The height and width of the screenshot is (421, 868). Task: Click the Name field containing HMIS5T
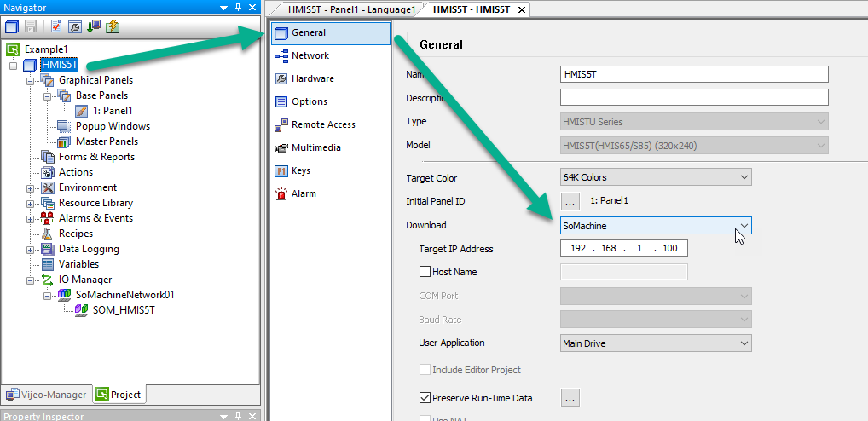point(694,74)
